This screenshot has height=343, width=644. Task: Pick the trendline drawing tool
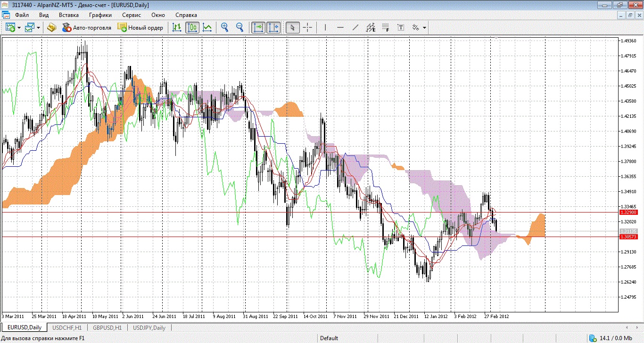[355, 27]
